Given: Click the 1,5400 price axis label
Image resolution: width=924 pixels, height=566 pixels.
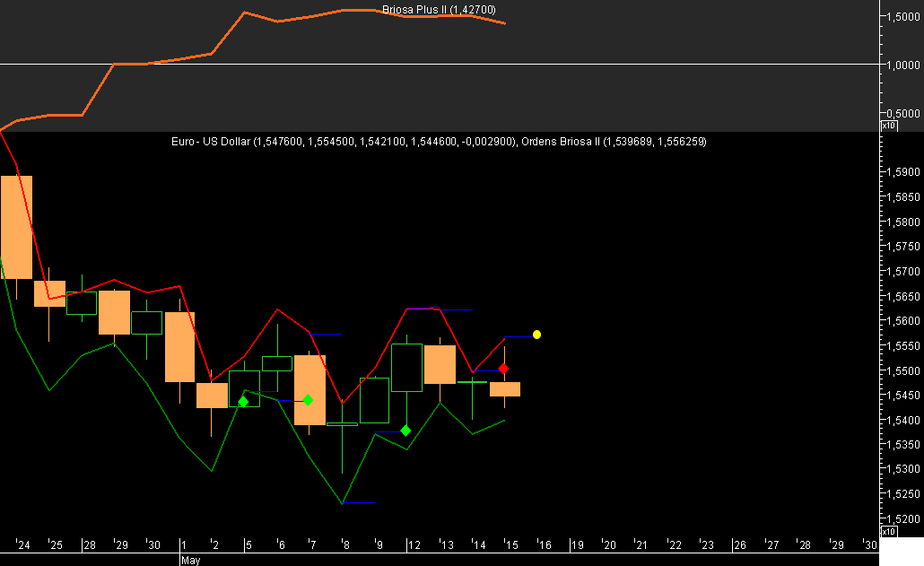Looking at the screenshot, I should click(903, 421).
